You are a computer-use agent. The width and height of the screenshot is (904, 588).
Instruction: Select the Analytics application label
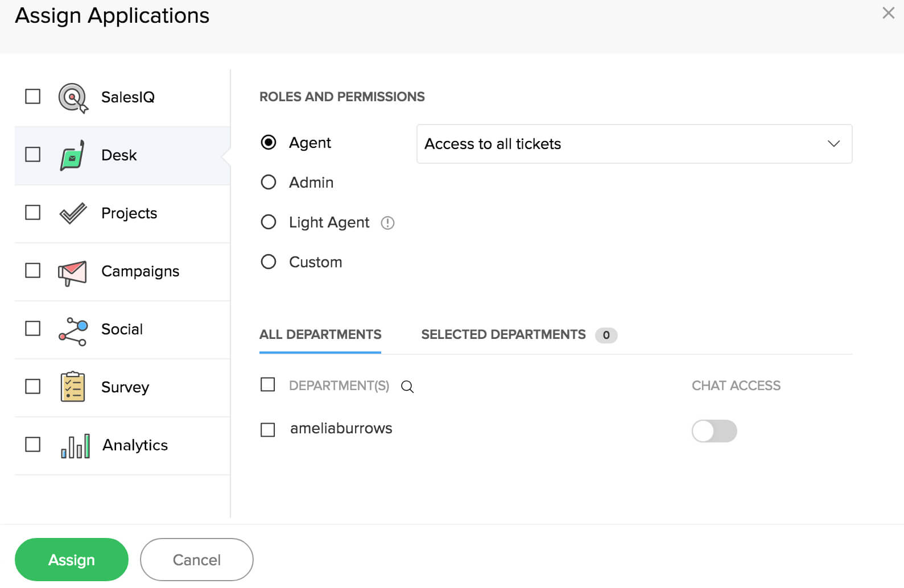pyautogui.click(x=135, y=445)
